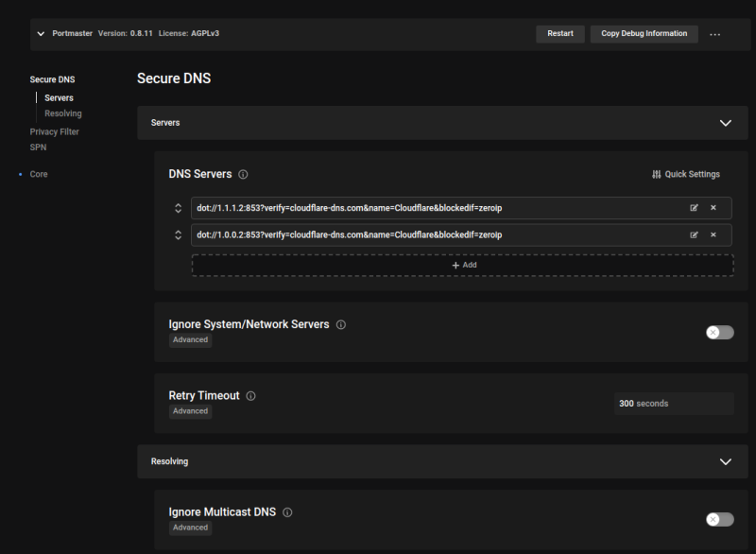Collapse the Resolving section chevron
The width and height of the screenshot is (756, 554).
[726, 461]
